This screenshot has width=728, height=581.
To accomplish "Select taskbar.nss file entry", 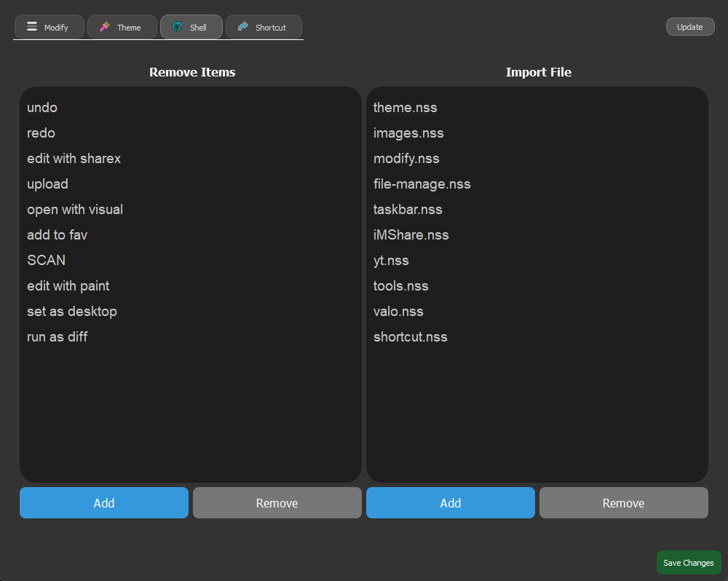I will (x=537, y=210).
